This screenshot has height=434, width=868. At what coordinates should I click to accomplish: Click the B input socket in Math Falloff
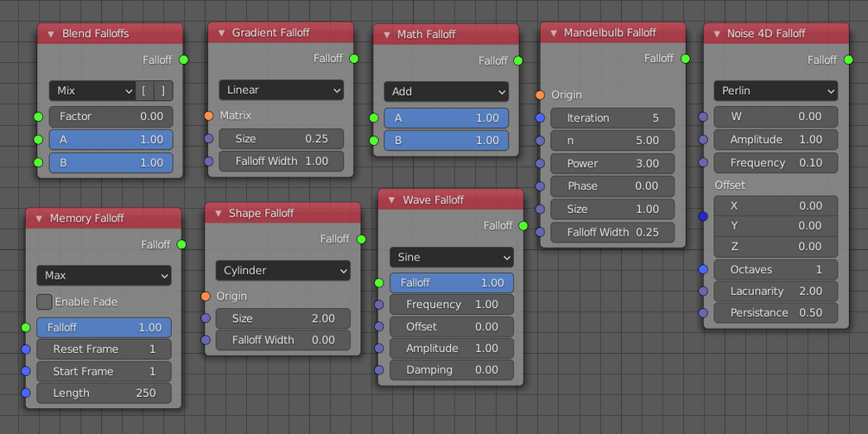pos(374,141)
